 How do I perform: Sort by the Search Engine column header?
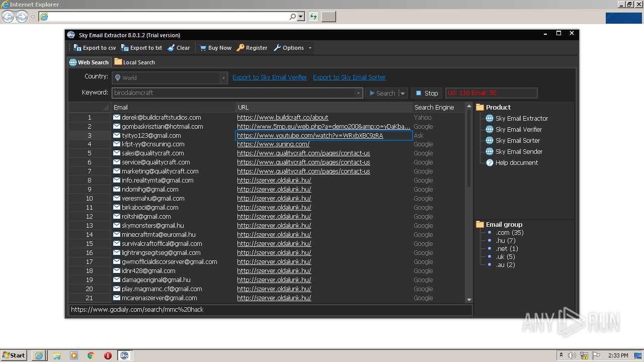(x=438, y=107)
